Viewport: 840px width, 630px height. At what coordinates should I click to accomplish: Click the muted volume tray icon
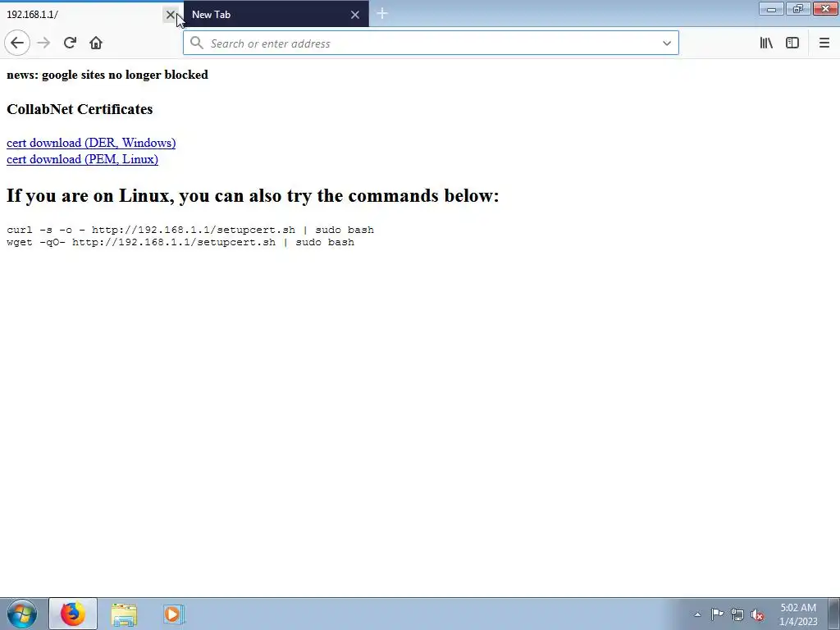click(x=757, y=614)
